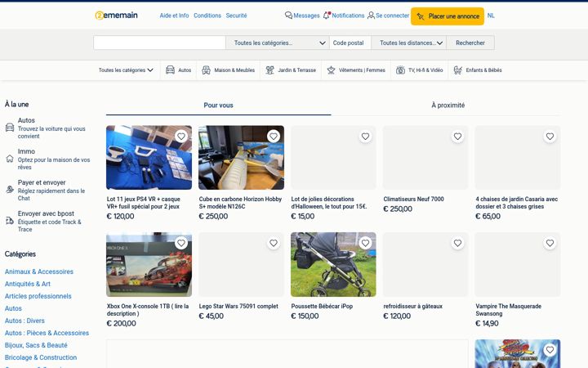The image size is (588, 368).
Task: Favorite the Vampire The Masquerade Swansong listing
Action: [550, 243]
